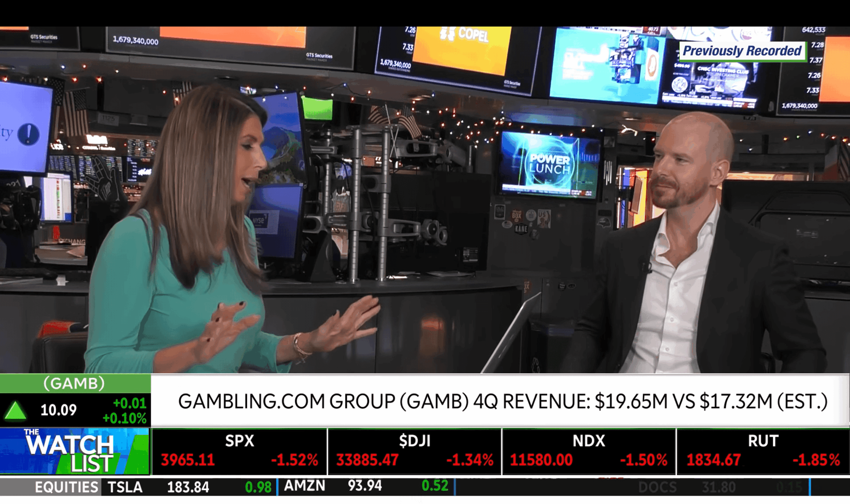Click the RUT change -1.85%
Screen dimensions: 850x504
pos(816,460)
